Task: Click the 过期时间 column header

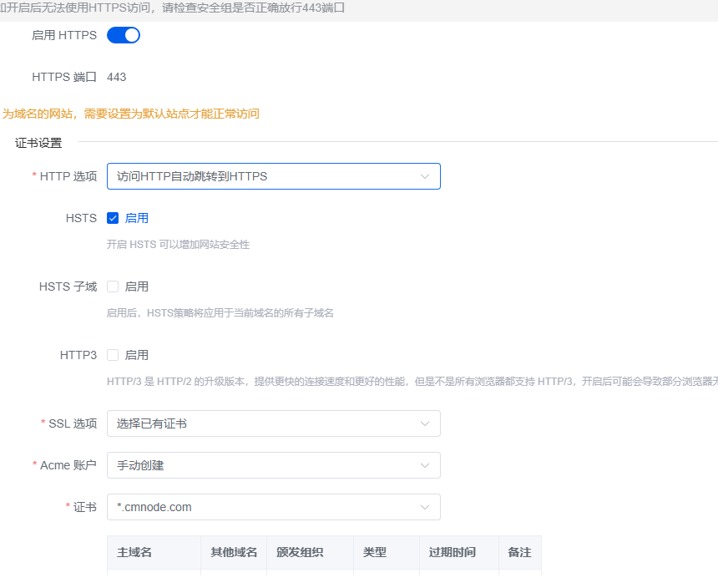Action: [453, 553]
